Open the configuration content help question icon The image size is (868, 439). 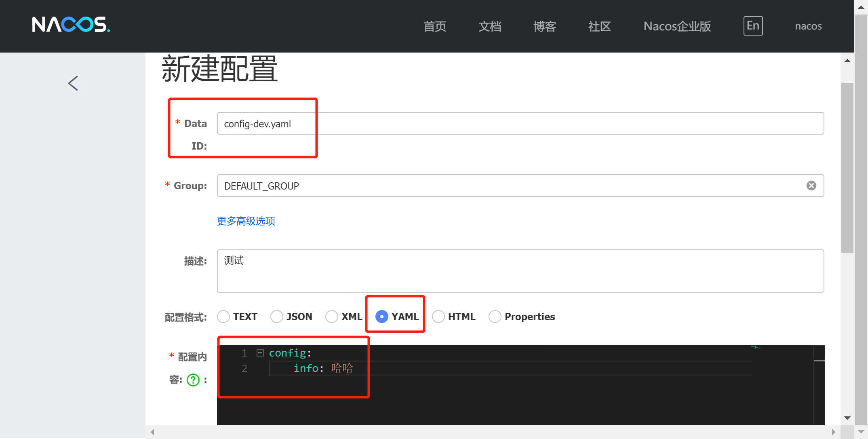[193, 380]
